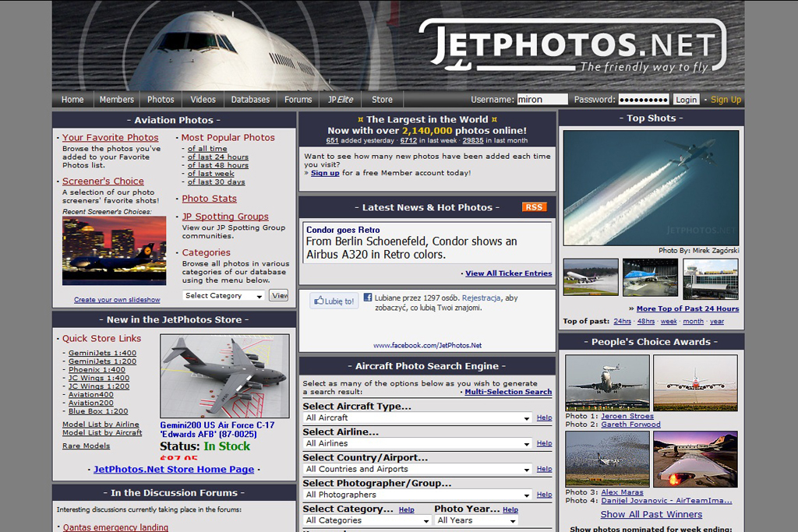Open Gemini200 US Air Force C-17 product link
Image resolution: width=798 pixels, height=532 pixels.
(x=217, y=429)
